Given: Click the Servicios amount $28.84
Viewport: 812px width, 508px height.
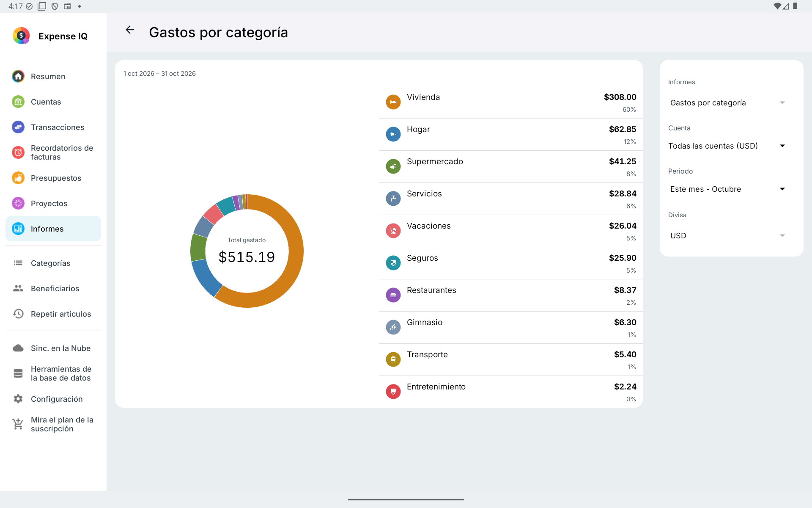Looking at the screenshot, I should (x=623, y=193).
